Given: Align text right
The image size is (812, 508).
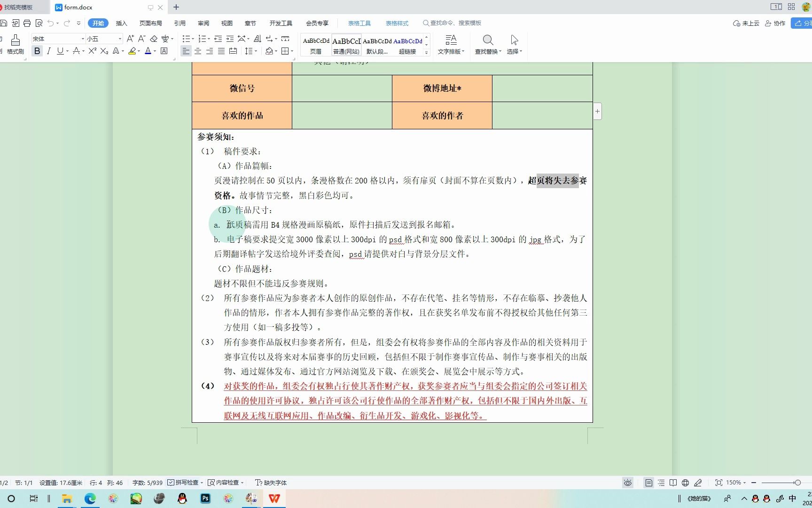Looking at the screenshot, I should (x=210, y=51).
